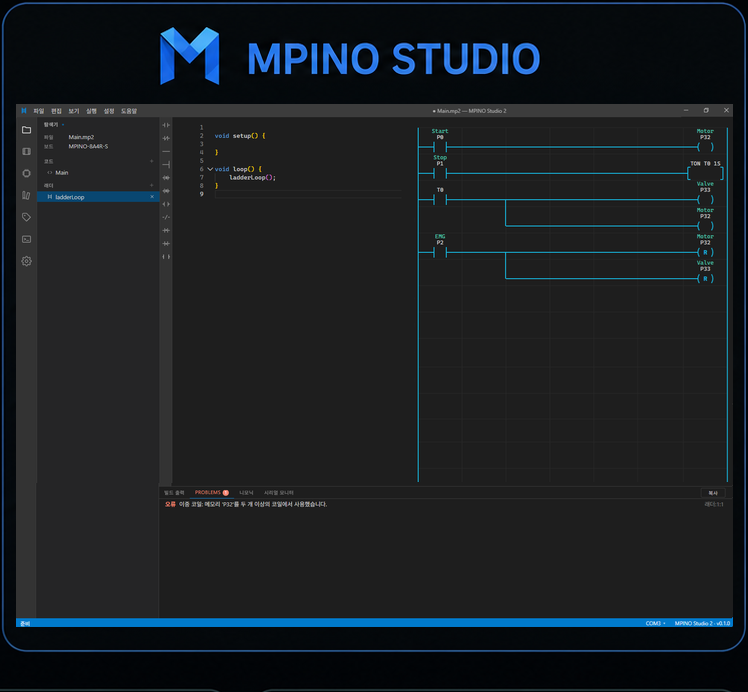Open the board panel icon below Explorer
The image size is (748, 692).
click(27, 151)
